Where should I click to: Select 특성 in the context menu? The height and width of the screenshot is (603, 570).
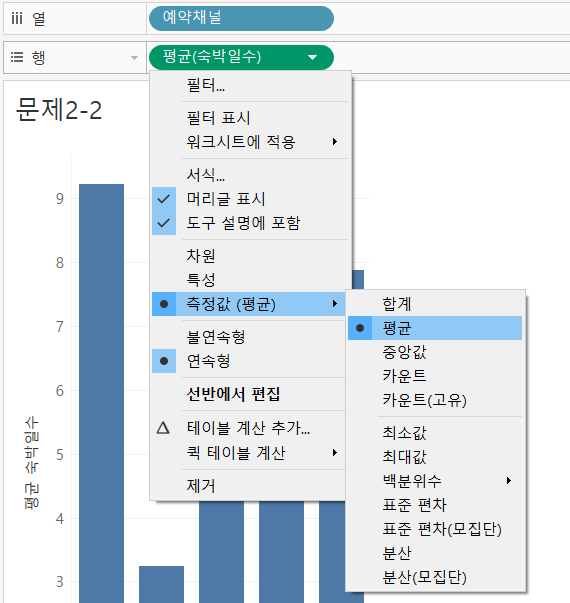[250, 280]
